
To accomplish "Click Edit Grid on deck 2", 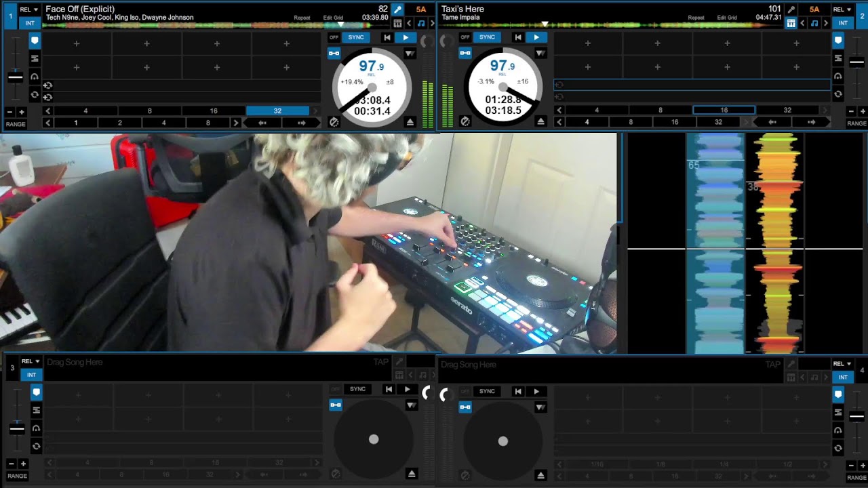I will click(727, 18).
